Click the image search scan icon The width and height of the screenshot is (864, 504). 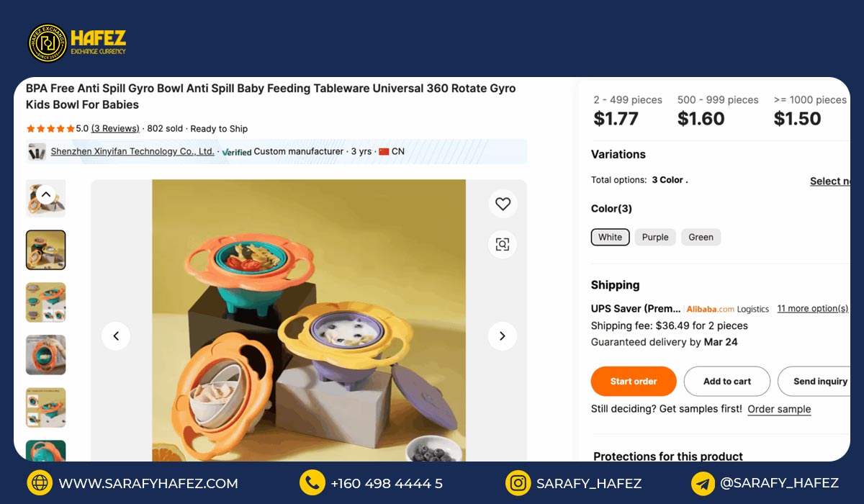tap(503, 244)
